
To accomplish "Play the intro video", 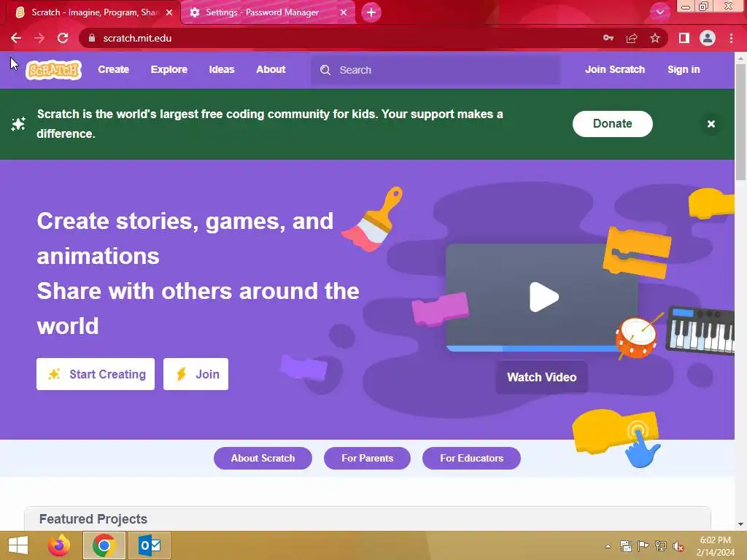I will [543, 297].
